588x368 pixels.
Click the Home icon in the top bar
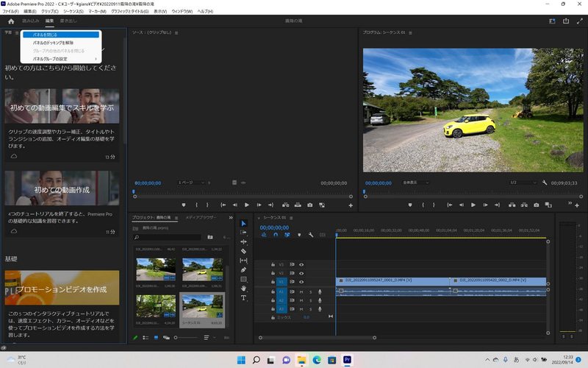(x=11, y=21)
